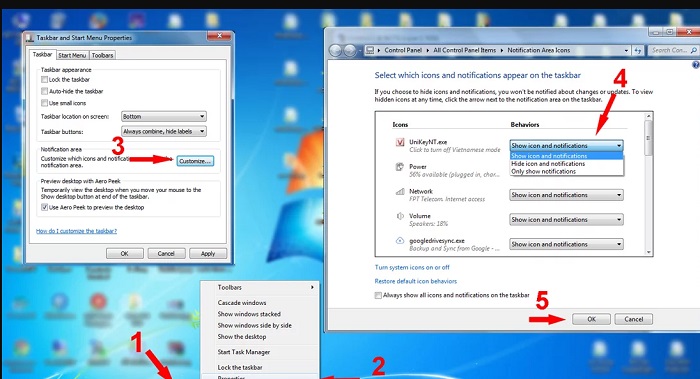Select the Taskbar tab

point(42,54)
